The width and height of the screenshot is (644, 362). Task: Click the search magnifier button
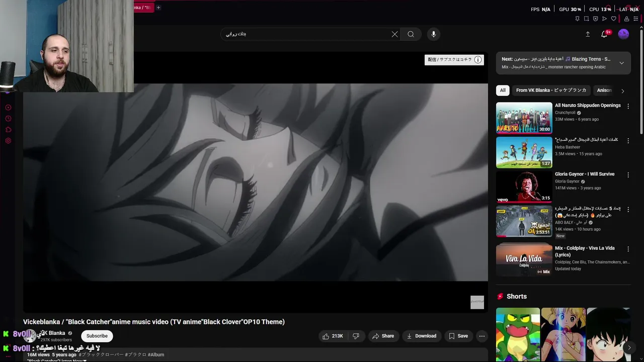(x=411, y=34)
